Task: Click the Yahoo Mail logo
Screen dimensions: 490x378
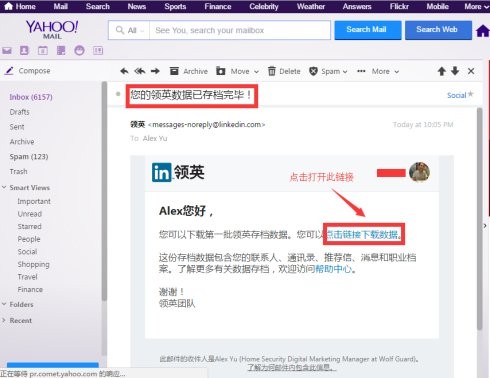Action: (52, 29)
